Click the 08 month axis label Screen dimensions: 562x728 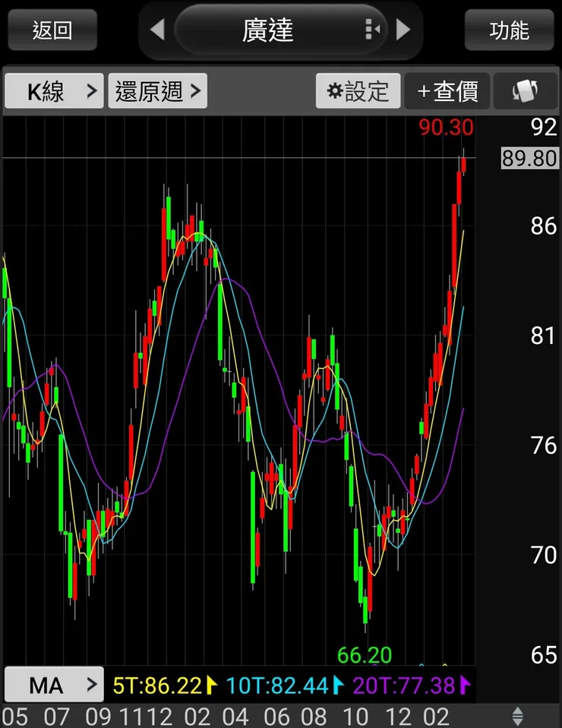[314, 717]
